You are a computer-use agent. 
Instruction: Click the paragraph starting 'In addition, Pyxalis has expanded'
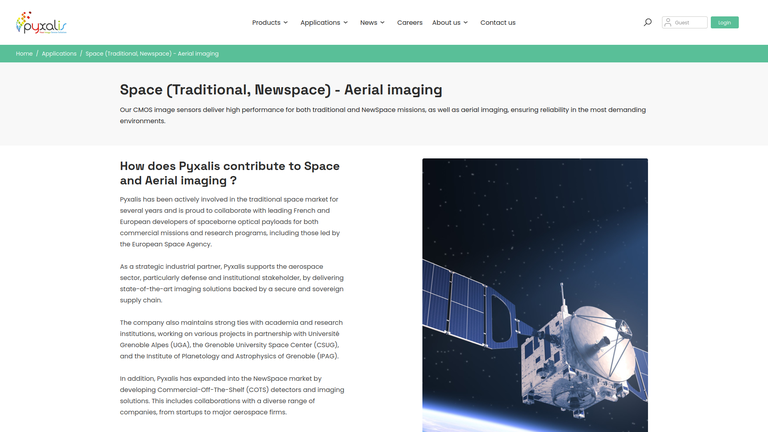click(x=232, y=395)
